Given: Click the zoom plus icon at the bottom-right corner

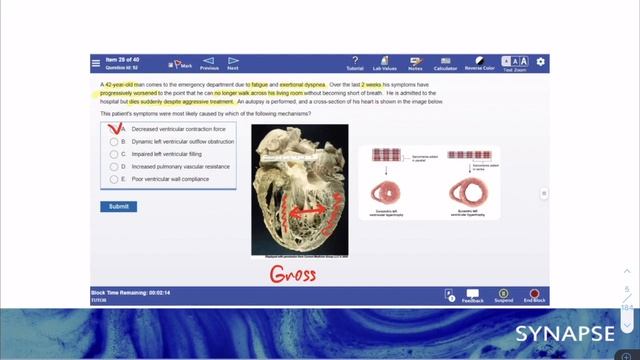Looking at the screenshot, I should point(627,356).
